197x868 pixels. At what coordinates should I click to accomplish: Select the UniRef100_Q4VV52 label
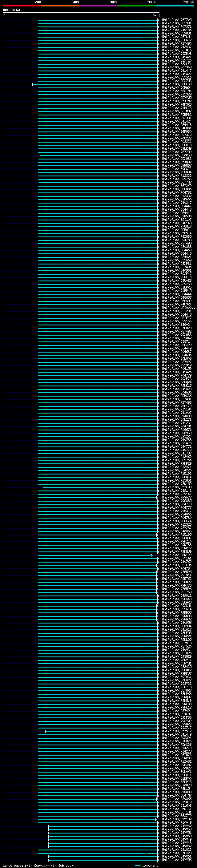click(177, 846)
